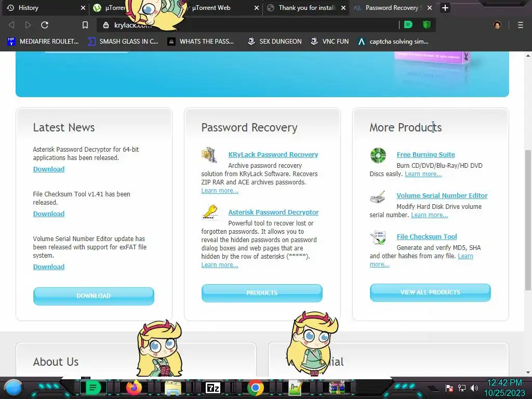The image size is (532, 399).
Task: Select the Password Recovery tab
Action: pos(393,8)
